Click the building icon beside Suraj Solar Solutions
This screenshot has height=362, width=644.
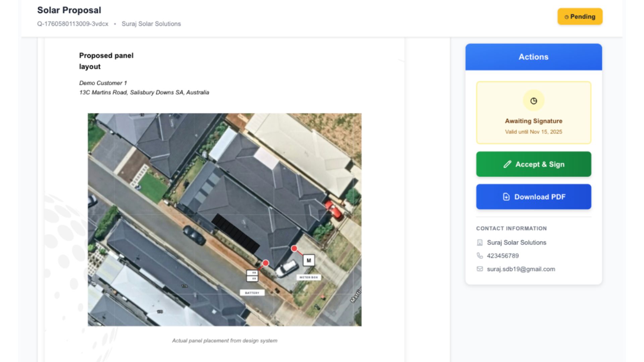(480, 242)
